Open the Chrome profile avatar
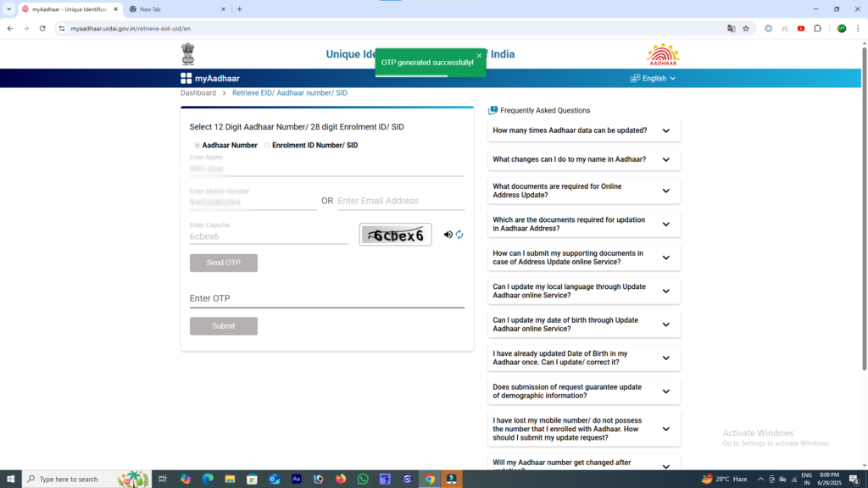868x488 pixels. 842,29
